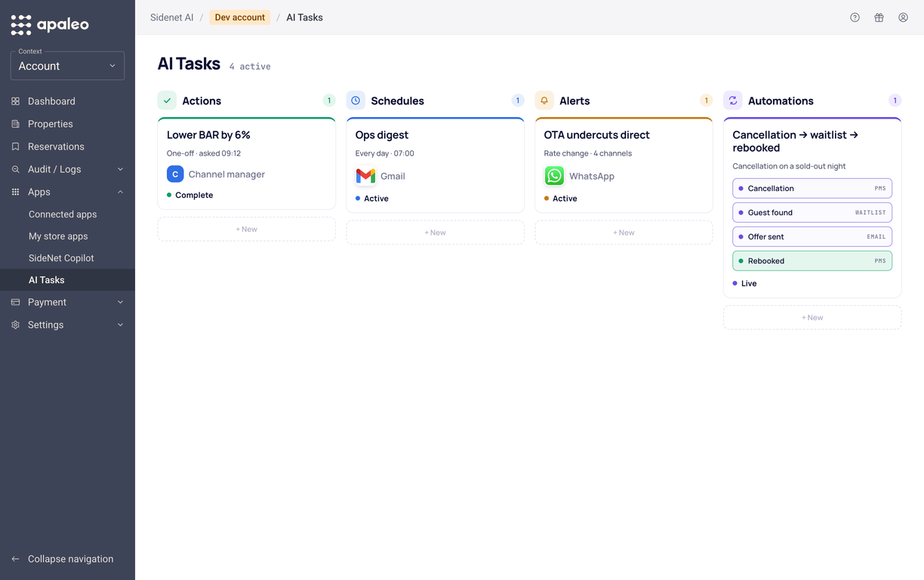Click the Payment card icon
Image resolution: width=924 pixels, height=580 pixels.
pos(15,302)
